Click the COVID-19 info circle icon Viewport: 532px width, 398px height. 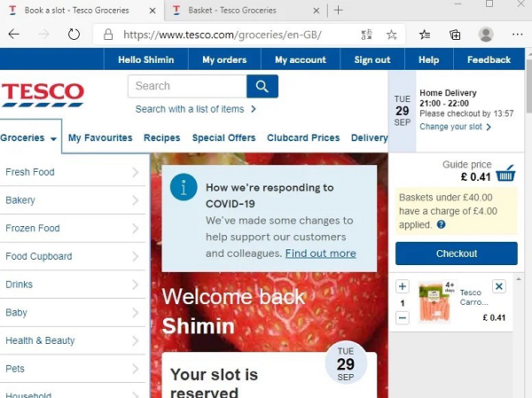tap(184, 187)
